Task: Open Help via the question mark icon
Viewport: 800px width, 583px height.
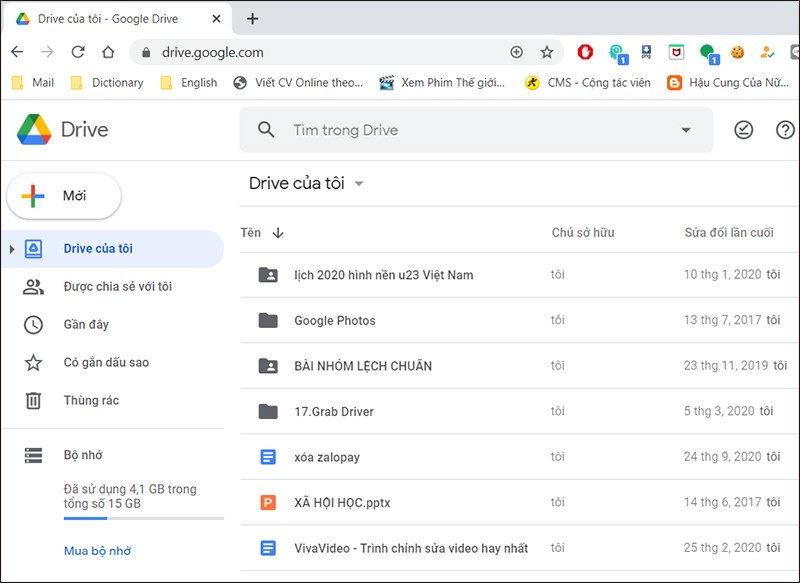Action: point(786,130)
